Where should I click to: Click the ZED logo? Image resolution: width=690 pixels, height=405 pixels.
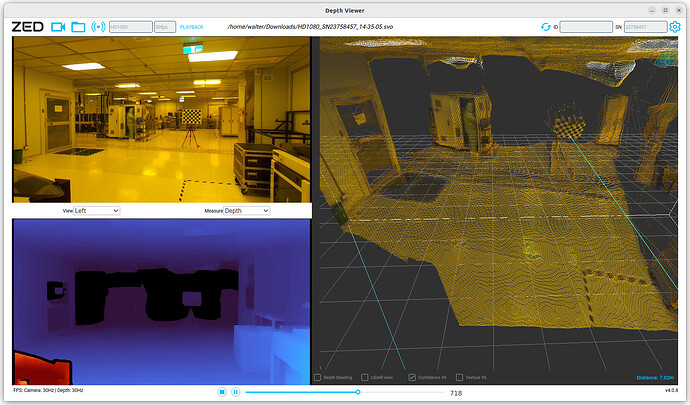point(27,27)
